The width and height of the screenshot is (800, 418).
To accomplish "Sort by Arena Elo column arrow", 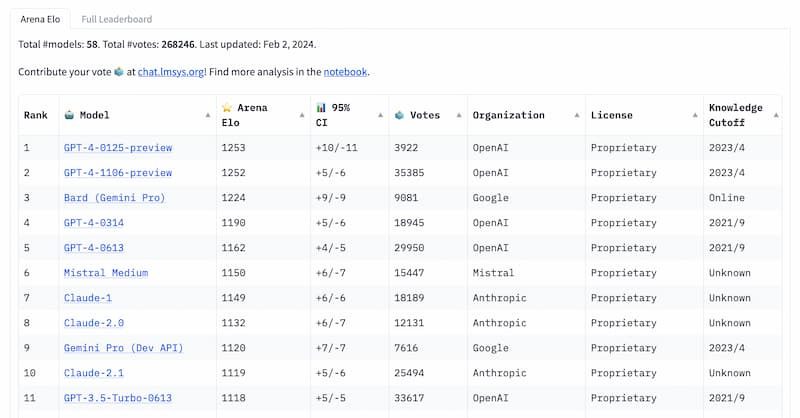I will point(302,115).
